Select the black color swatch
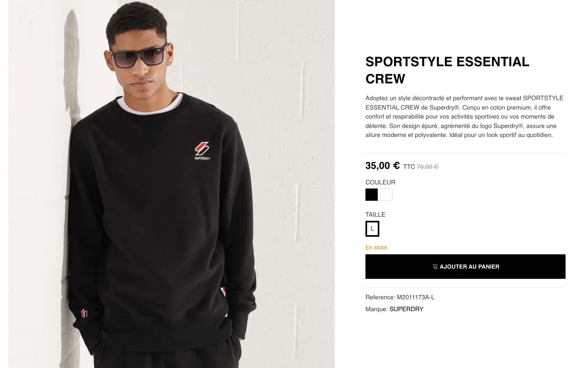The image size is (588, 368). [372, 195]
